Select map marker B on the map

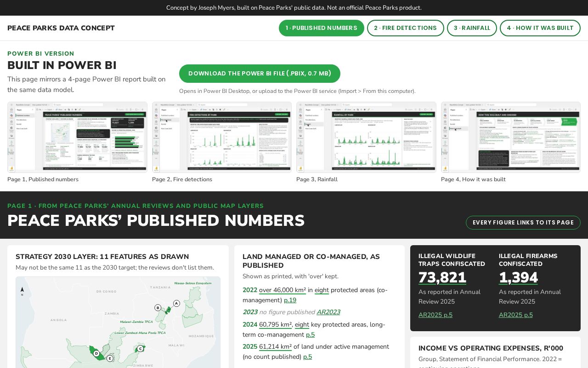(x=158, y=308)
